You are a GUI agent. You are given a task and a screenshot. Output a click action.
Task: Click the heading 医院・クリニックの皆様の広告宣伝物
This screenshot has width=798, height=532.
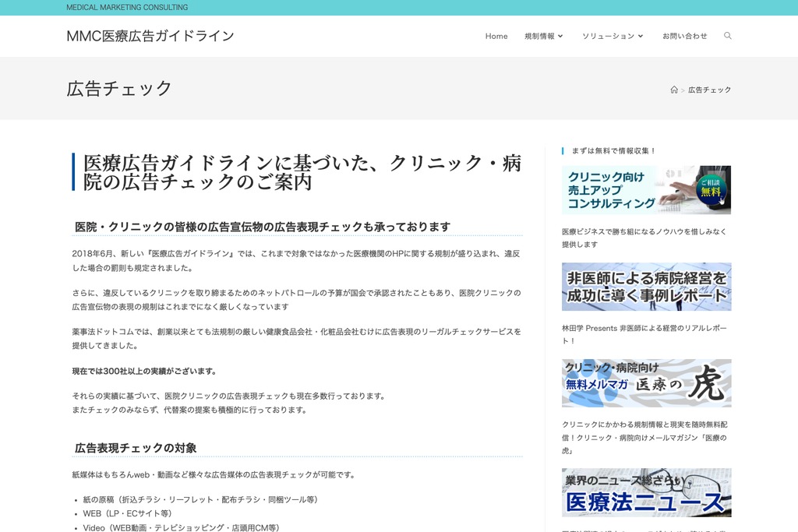pyautogui.click(x=263, y=227)
